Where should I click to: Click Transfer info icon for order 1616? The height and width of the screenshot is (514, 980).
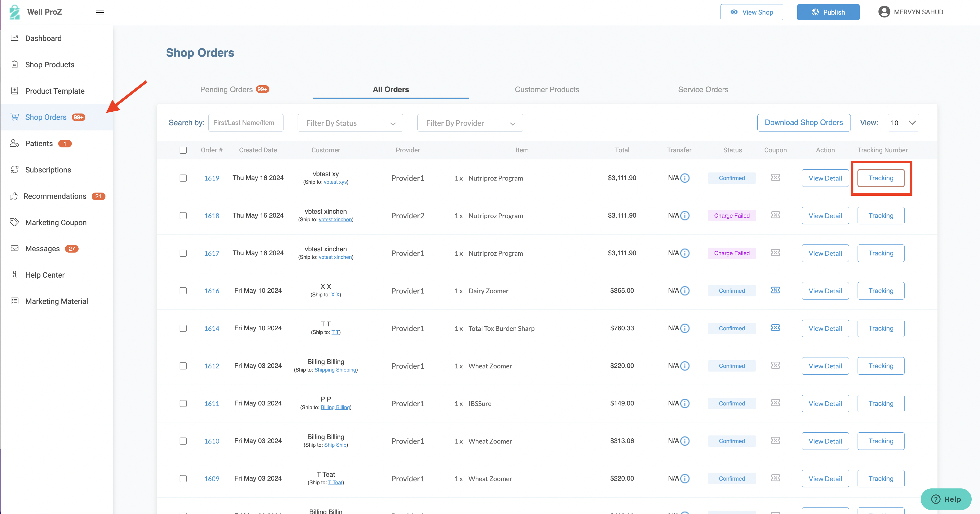click(685, 291)
